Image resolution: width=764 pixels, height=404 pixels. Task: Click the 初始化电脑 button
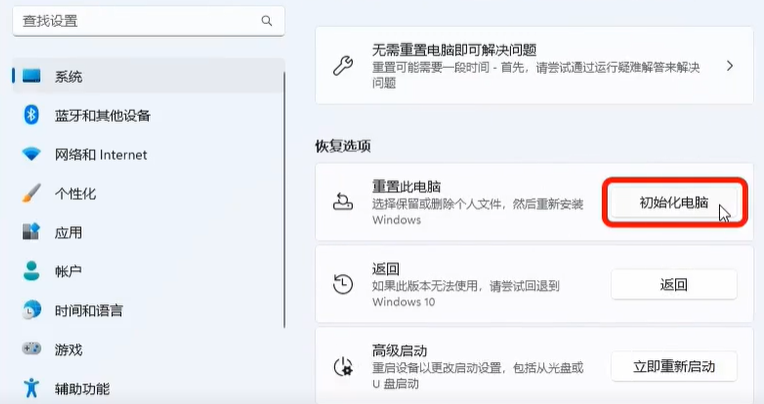pyautogui.click(x=674, y=202)
